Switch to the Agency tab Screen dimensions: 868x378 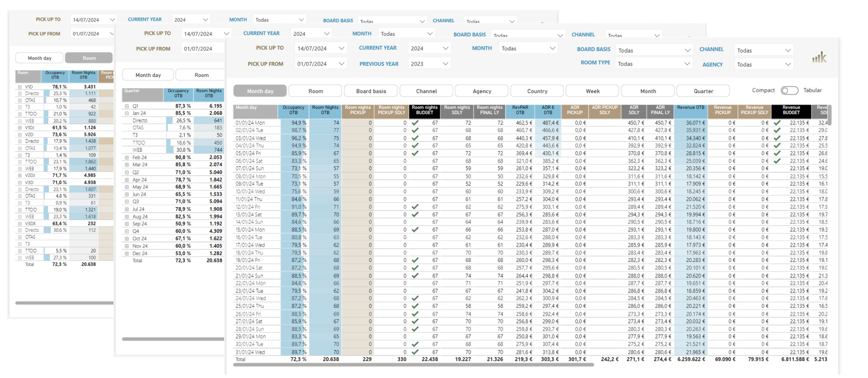pyautogui.click(x=482, y=91)
